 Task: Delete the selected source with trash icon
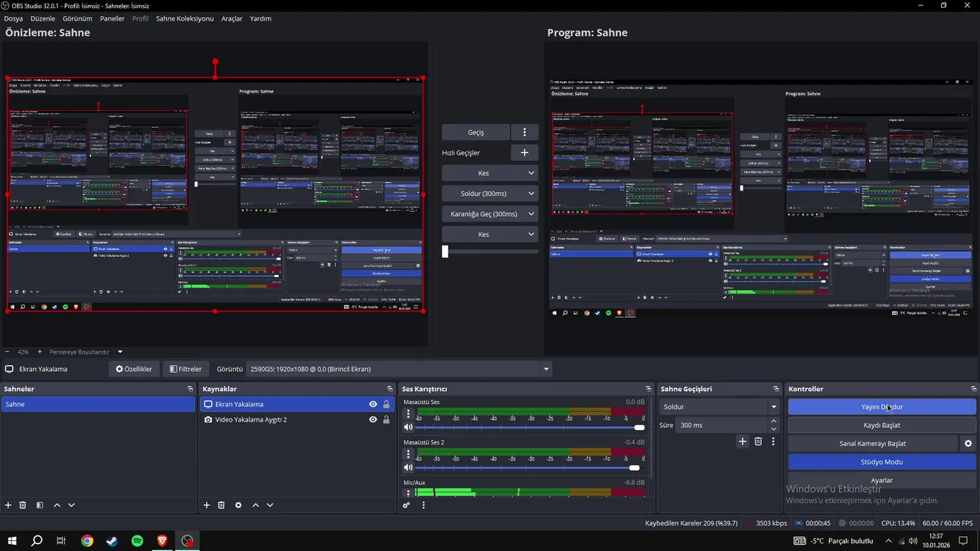click(x=221, y=505)
